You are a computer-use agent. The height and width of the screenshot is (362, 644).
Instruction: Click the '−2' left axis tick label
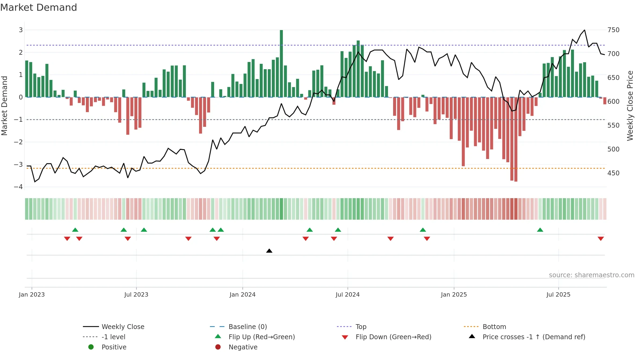pos(19,142)
